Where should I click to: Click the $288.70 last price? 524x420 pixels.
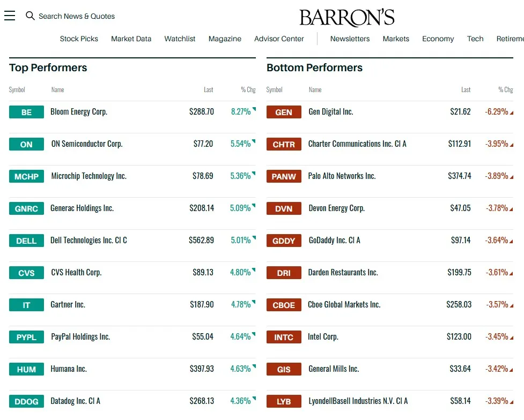click(x=202, y=112)
